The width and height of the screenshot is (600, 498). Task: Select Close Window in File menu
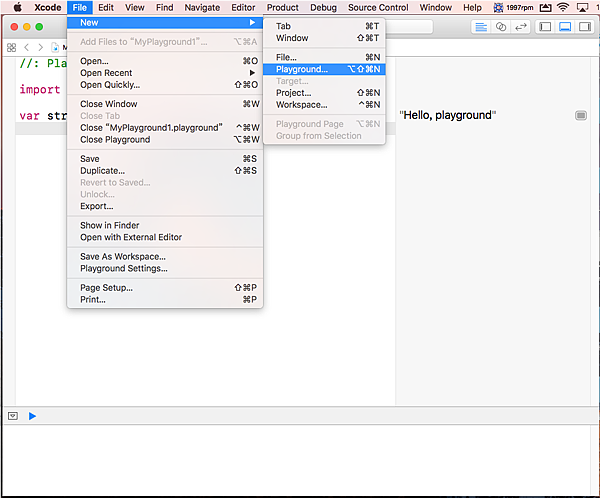pos(165,104)
